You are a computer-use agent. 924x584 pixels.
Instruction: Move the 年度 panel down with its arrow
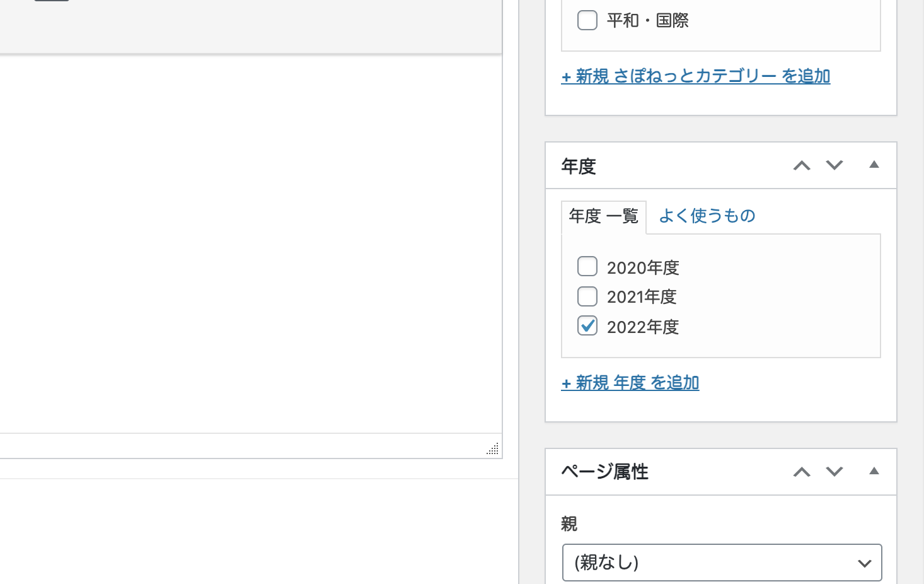pyautogui.click(x=834, y=166)
